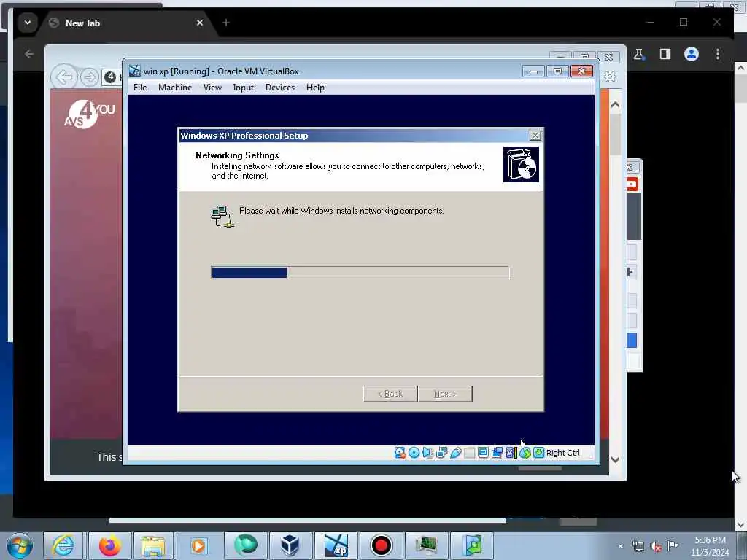Viewport: 747px width, 560px height.
Task: Click the audio status icon in VM bar
Action: (427, 453)
